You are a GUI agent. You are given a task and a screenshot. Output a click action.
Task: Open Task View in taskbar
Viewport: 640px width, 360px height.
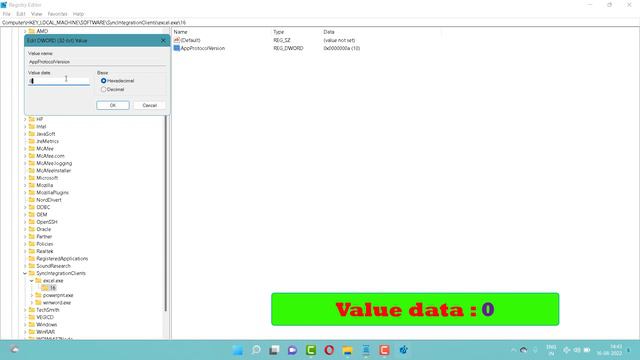[x=274, y=350]
